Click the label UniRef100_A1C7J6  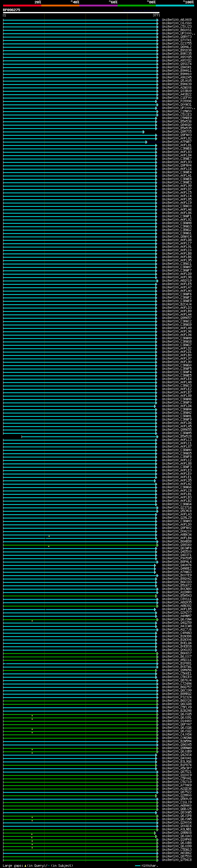(x=177, y=629)
